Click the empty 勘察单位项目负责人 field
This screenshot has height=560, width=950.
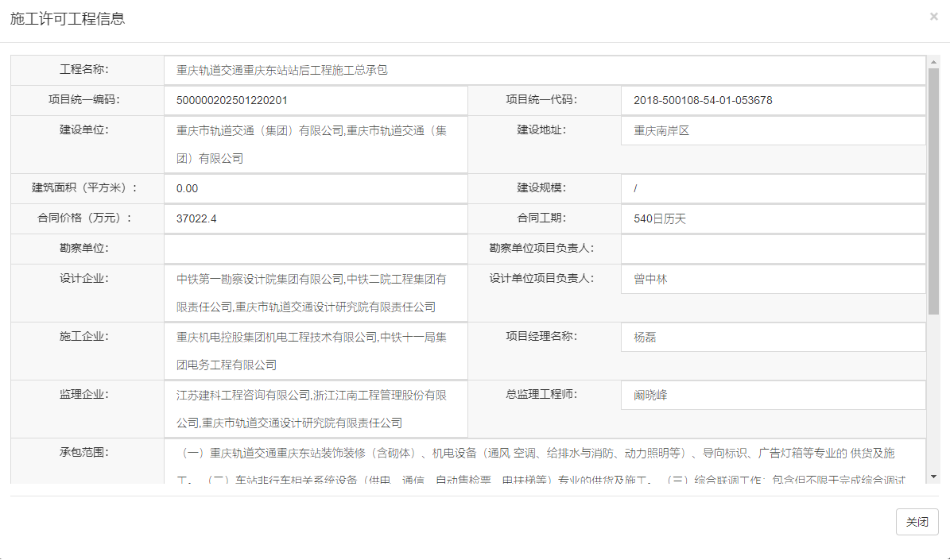click(x=773, y=249)
